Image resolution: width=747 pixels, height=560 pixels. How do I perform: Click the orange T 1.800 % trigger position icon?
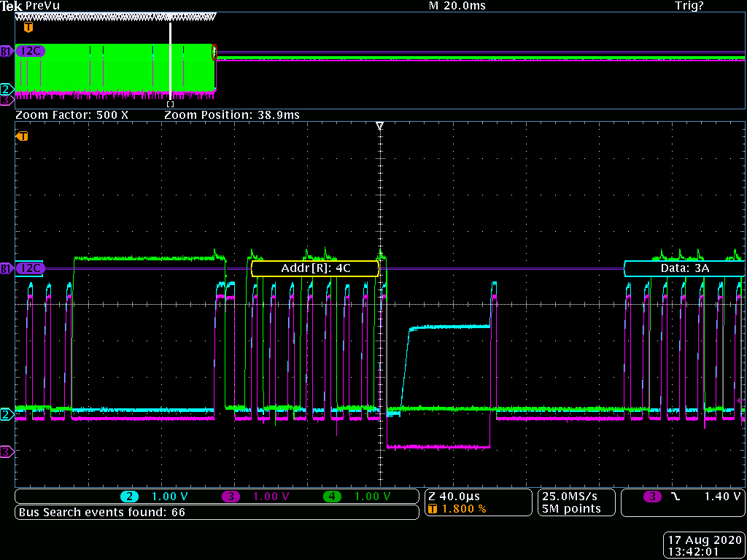[x=433, y=509]
